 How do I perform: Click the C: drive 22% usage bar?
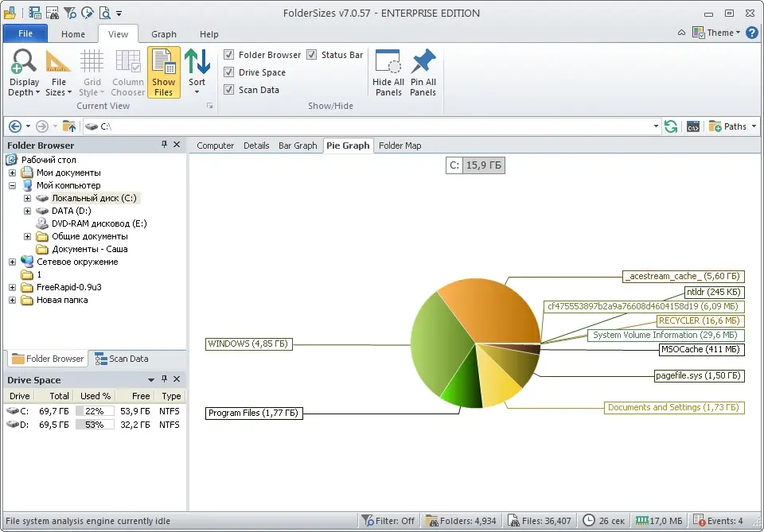(x=95, y=411)
